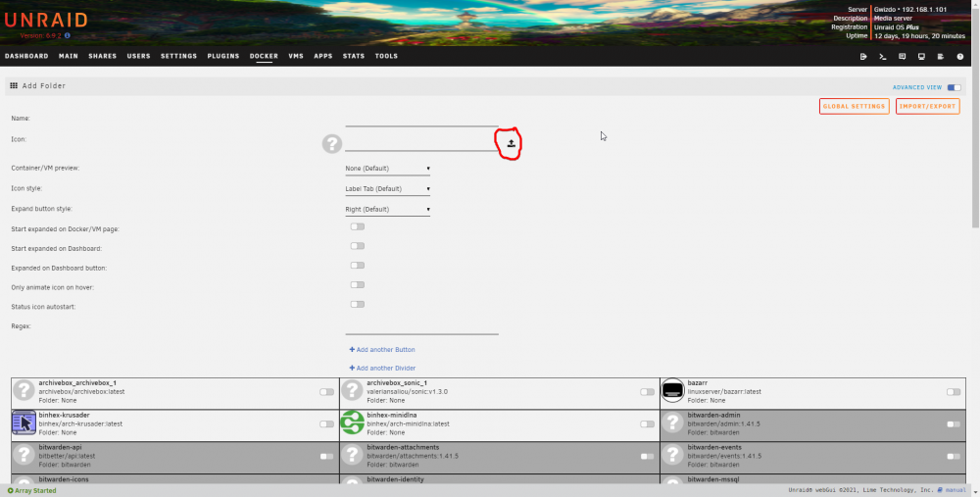Click the Import/Export button

[x=927, y=106]
